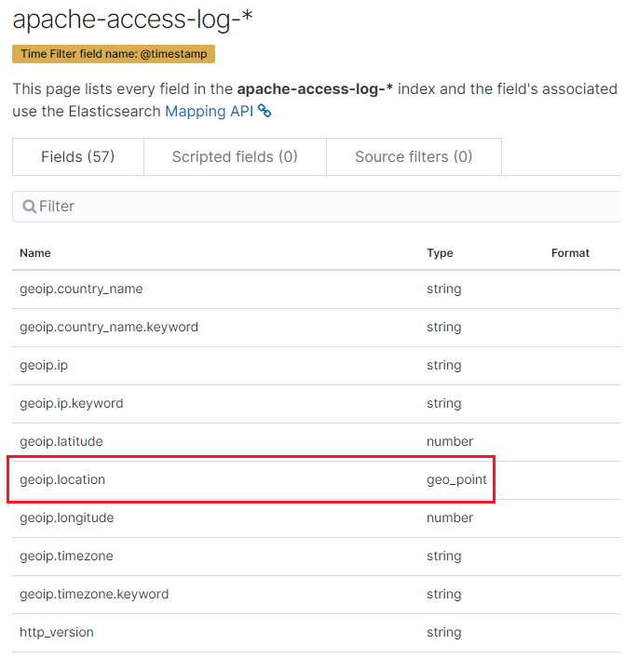
Task: Select the http_version field name
Action: [x=57, y=633]
